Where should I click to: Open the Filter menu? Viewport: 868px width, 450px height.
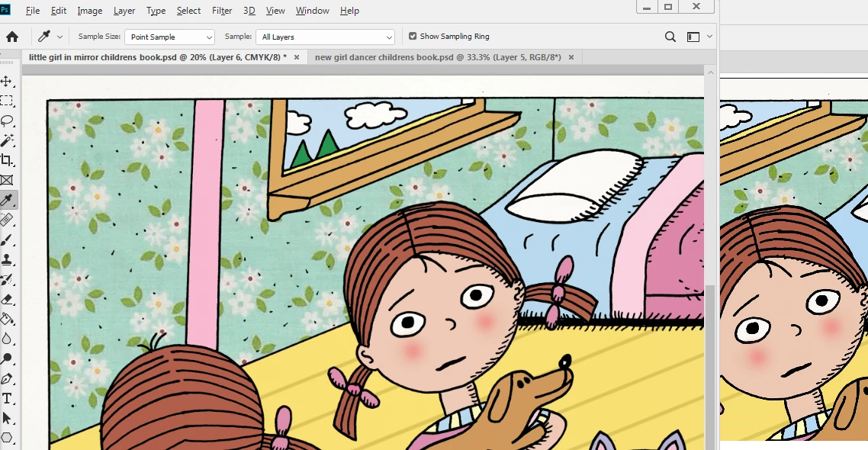[x=222, y=11]
